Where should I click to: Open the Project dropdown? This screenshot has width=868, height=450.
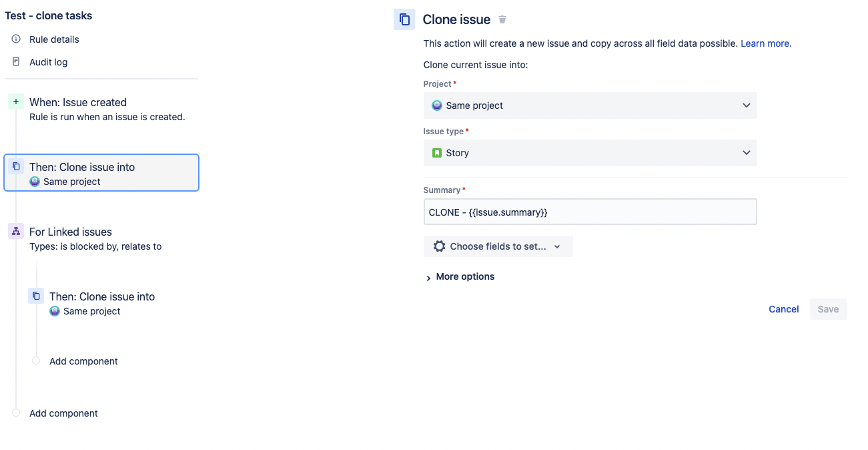click(x=746, y=105)
